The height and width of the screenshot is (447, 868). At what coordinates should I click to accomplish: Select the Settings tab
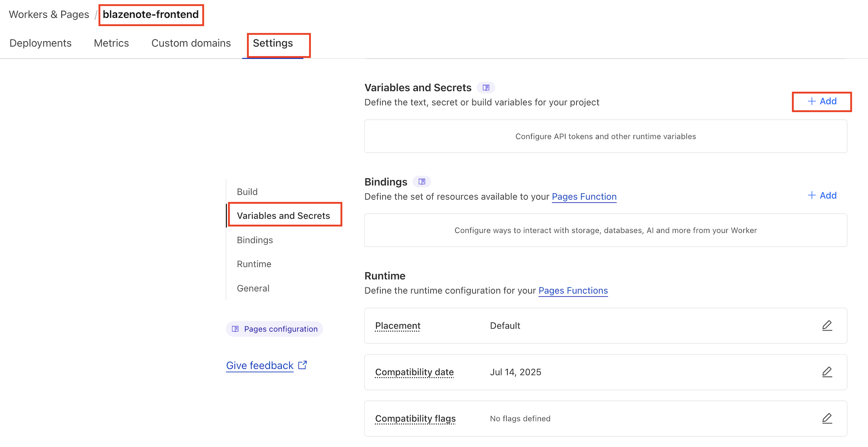pos(273,43)
